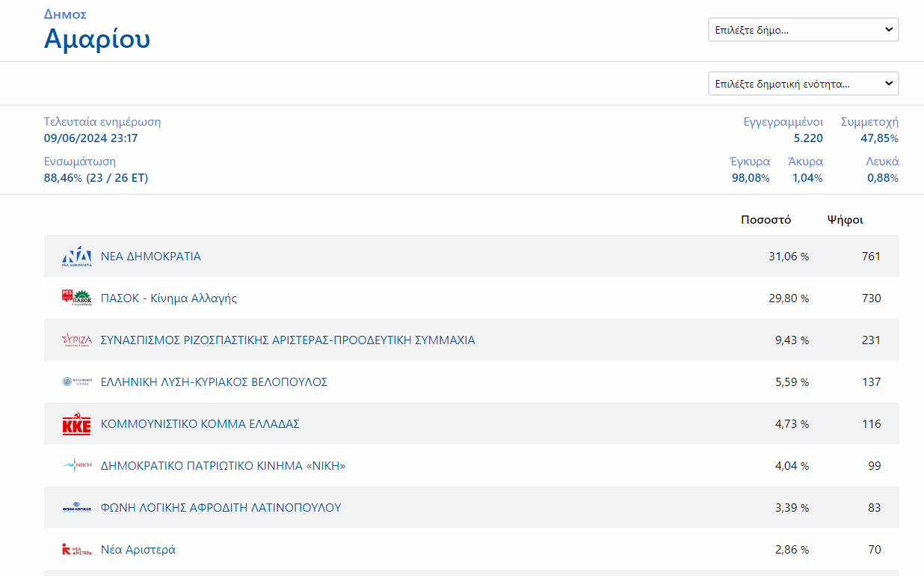Click the Ψήφοι column header
924x576 pixels.
pyautogui.click(x=845, y=220)
